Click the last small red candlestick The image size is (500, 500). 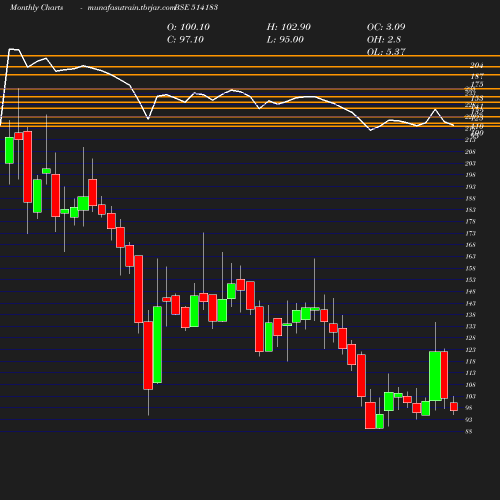coord(454,407)
